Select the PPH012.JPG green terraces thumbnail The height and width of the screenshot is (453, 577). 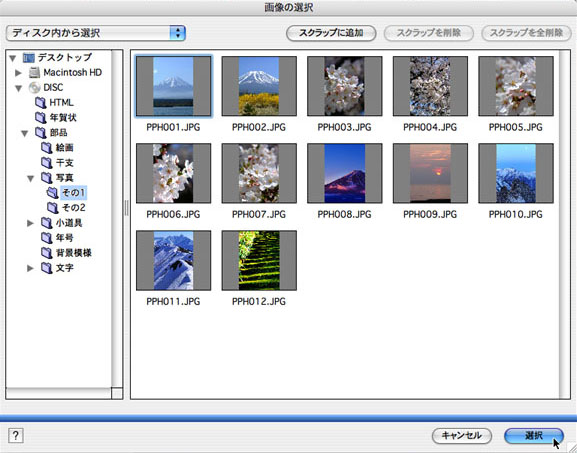[259, 261]
